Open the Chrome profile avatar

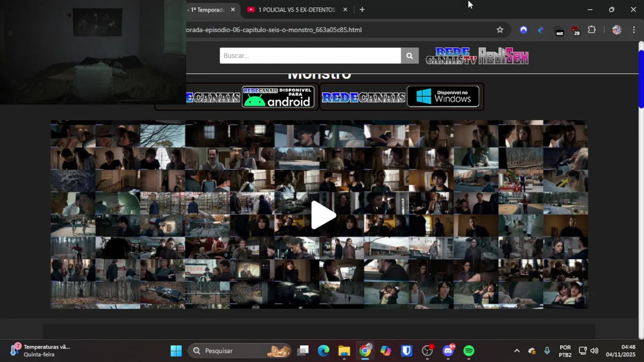coord(616,30)
